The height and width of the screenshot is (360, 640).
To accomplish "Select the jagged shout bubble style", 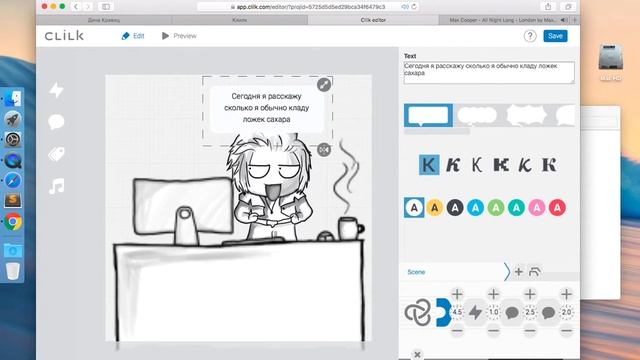I will point(527,115).
